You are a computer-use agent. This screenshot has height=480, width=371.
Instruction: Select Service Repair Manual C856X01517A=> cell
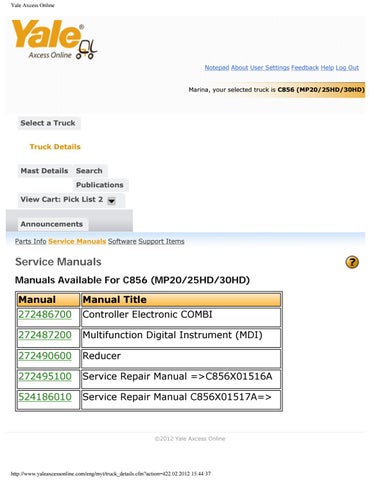[x=181, y=400]
